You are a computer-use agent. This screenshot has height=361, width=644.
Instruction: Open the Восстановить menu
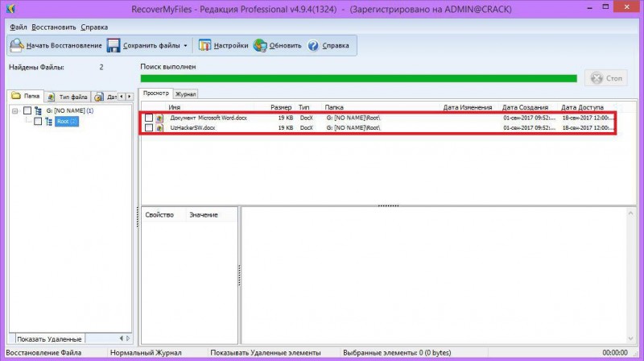[54, 27]
